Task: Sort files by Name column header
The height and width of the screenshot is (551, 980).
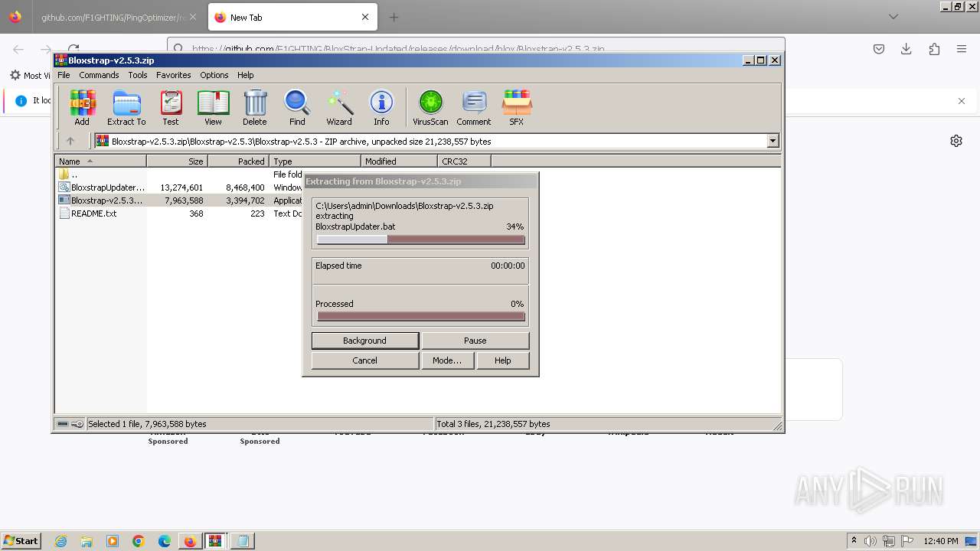Action: (100, 161)
